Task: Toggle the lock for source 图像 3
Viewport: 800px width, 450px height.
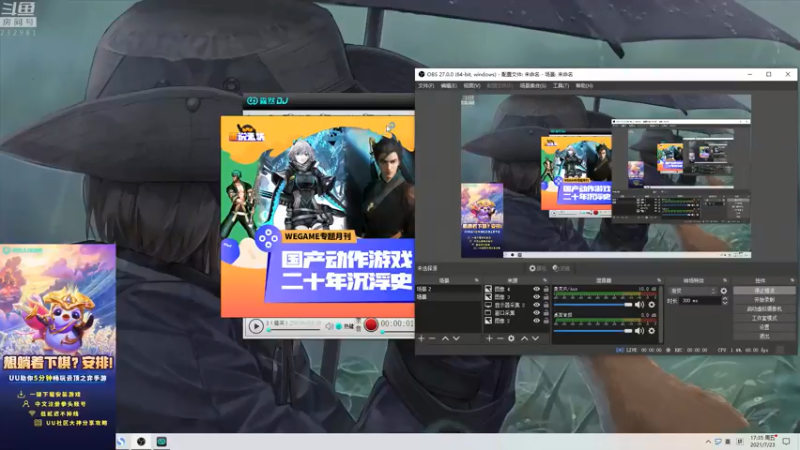Action: [x=546, y=297]
